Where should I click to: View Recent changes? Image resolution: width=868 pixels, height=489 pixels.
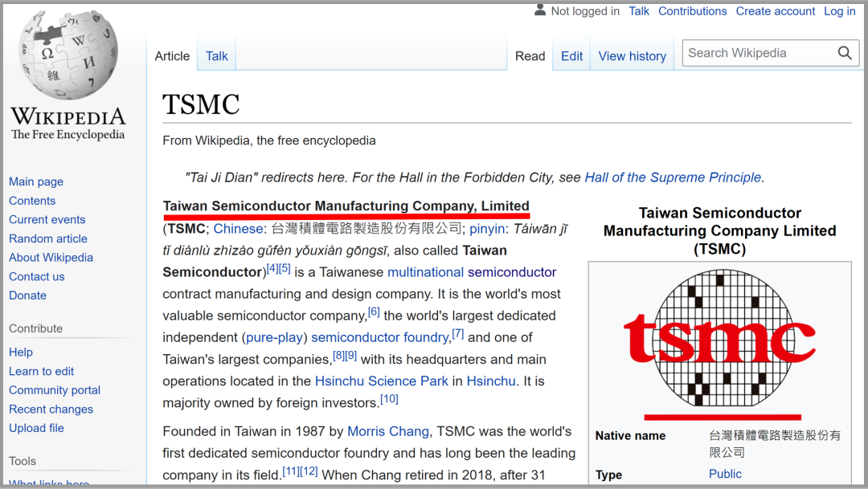[x=51, y=410]
